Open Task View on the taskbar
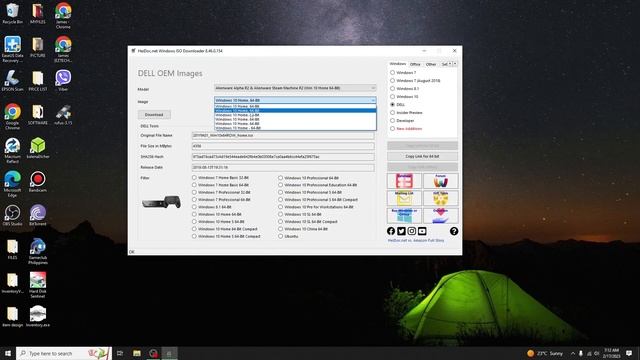This screenshot has height=360, width=640. point(120,353)
